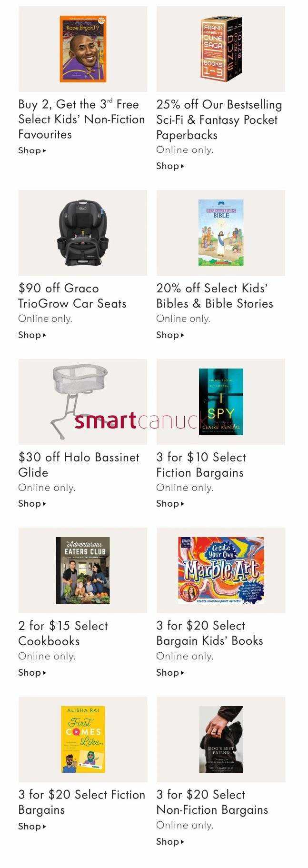This screenshot has width=308, height=868.
Task: View the Create Your Own Marble Art kit
Action: point(221,570)
